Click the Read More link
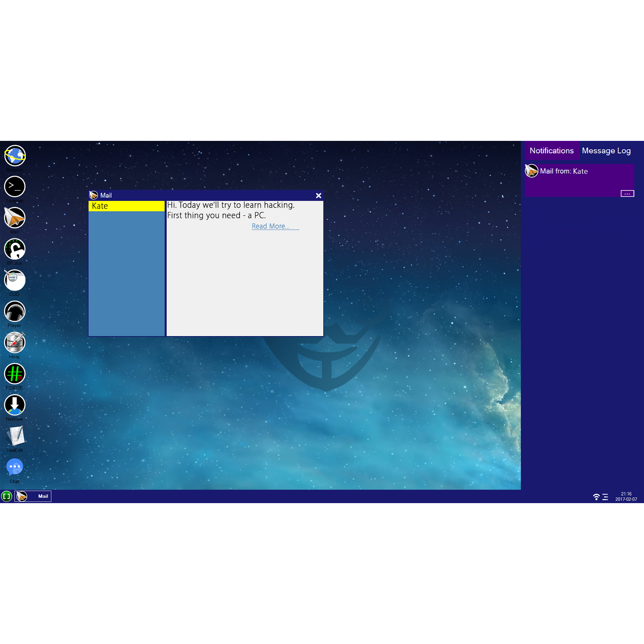644x644 pixels. pos(270,226)
